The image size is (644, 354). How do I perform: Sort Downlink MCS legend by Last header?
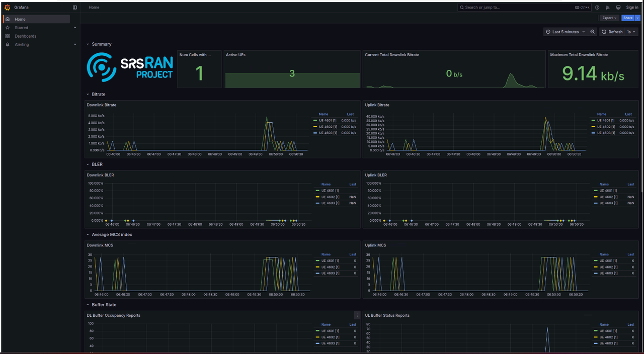pos(353,254)
